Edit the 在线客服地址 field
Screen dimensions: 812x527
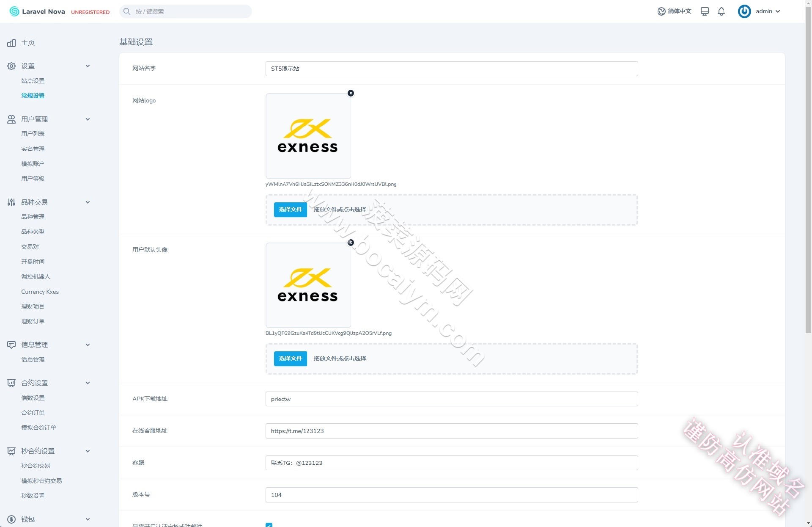[x=452, y=431]
